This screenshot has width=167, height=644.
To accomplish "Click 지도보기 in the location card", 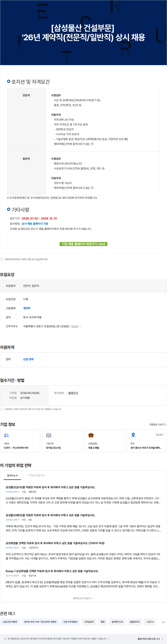I will [x=160, y=434].
